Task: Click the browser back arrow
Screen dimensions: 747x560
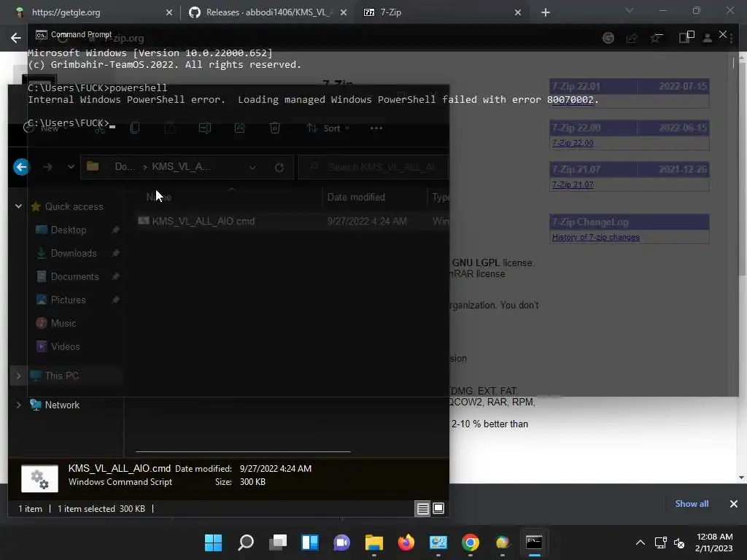Action: 16,38
